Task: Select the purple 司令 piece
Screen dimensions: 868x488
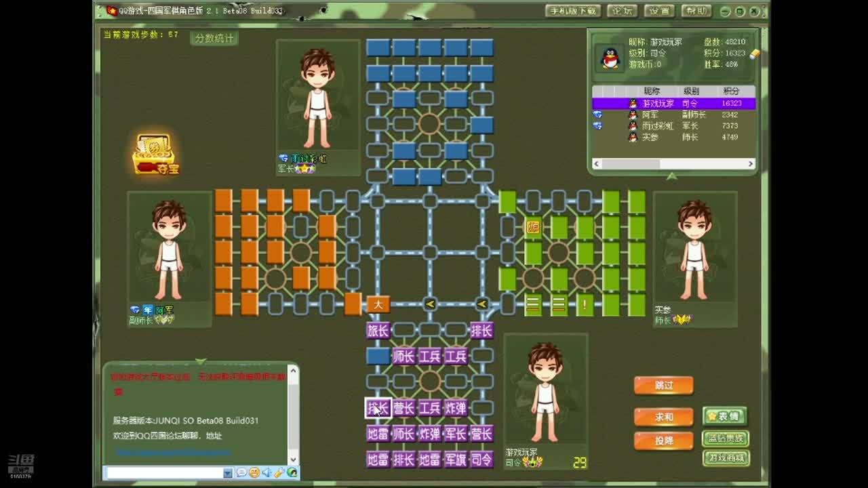Action: [x=481, y=460]
